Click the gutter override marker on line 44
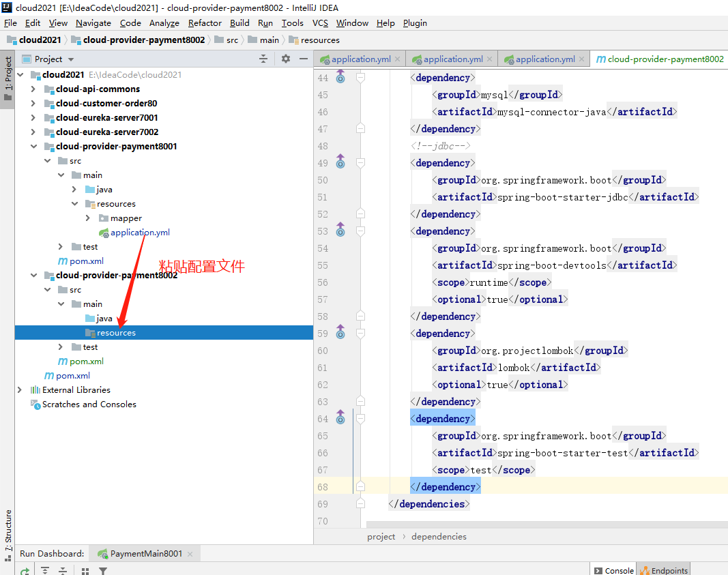 (x=340, y=76)
